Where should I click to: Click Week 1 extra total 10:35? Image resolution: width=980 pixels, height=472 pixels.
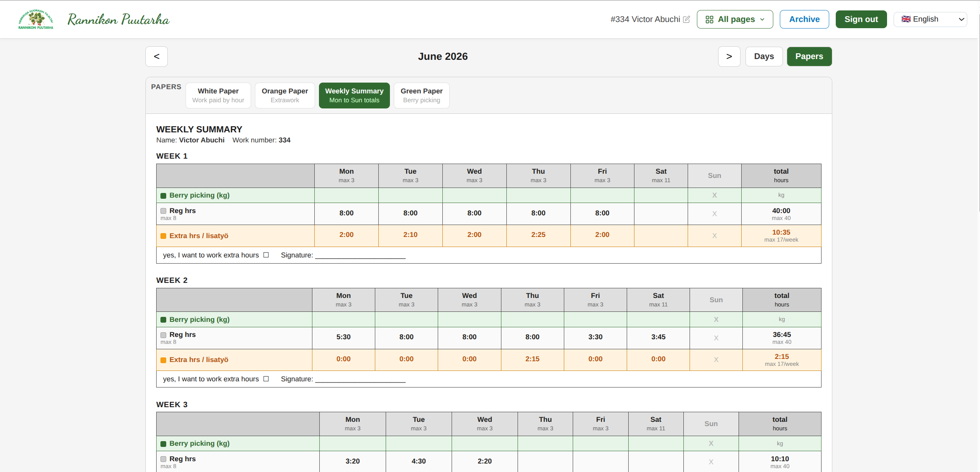781,232
